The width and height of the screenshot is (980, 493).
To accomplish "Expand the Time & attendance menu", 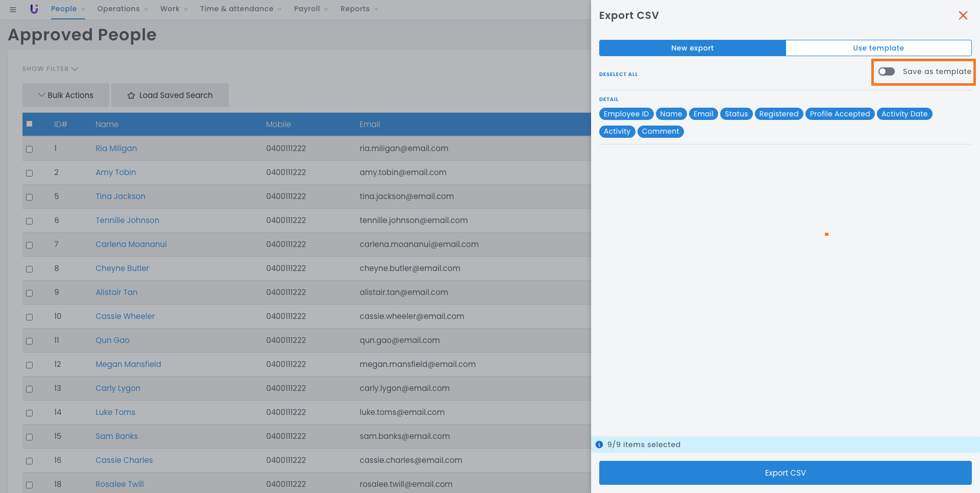I will point(240,9).
